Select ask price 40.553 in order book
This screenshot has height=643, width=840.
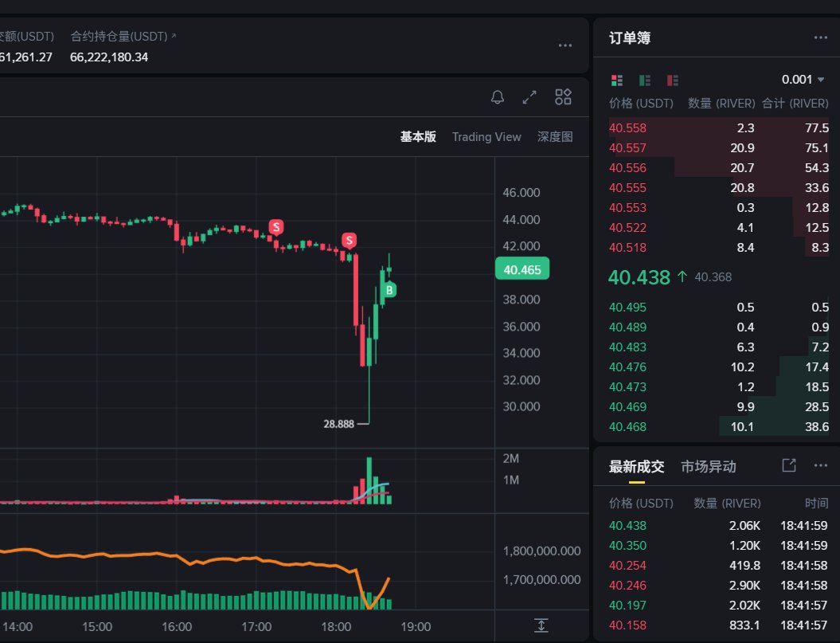pyautogui.click(x=628, y=207)
